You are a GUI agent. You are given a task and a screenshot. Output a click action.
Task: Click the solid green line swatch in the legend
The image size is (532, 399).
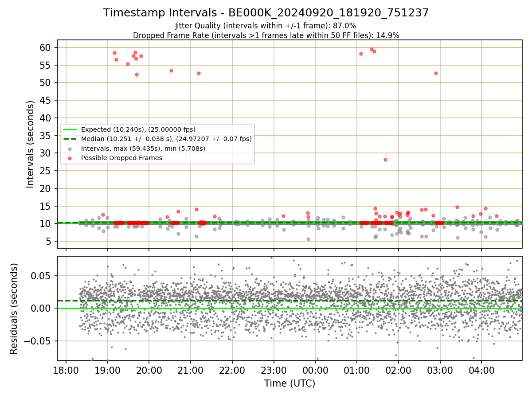[x=70, y=129]
